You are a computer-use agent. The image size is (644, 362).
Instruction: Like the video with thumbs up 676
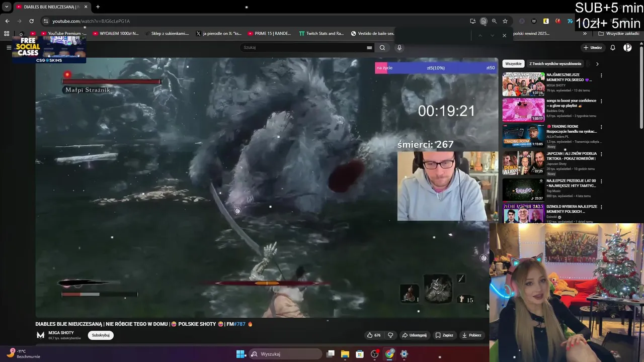[x=374, y=335]
